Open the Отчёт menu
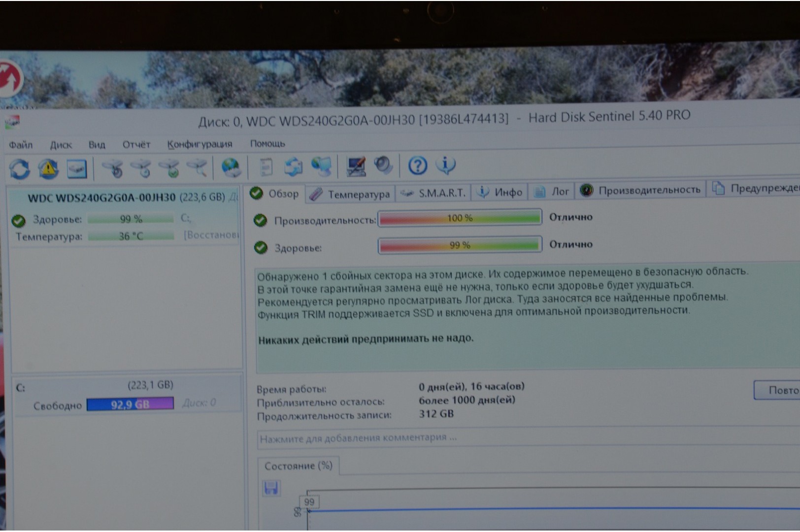 136,144
